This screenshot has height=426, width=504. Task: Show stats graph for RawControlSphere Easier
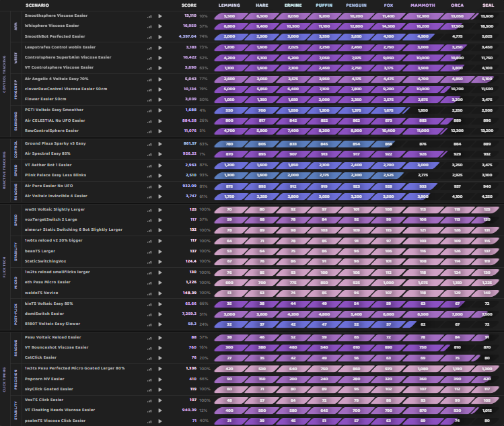149,131
